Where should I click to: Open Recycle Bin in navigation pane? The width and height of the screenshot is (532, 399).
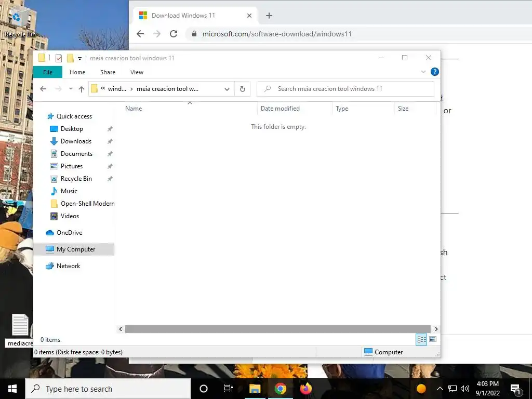click(76, 179)
